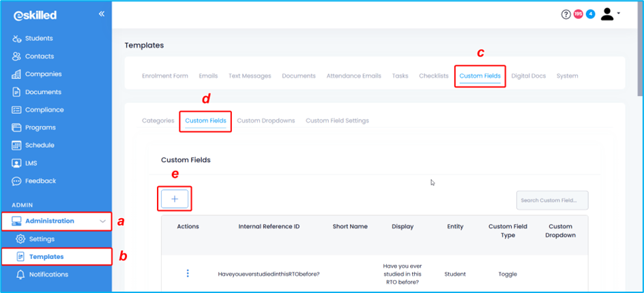Open the Notifications bell in sidebar
This screenshot has width=644, height=293.
click(x=20, y=275)
